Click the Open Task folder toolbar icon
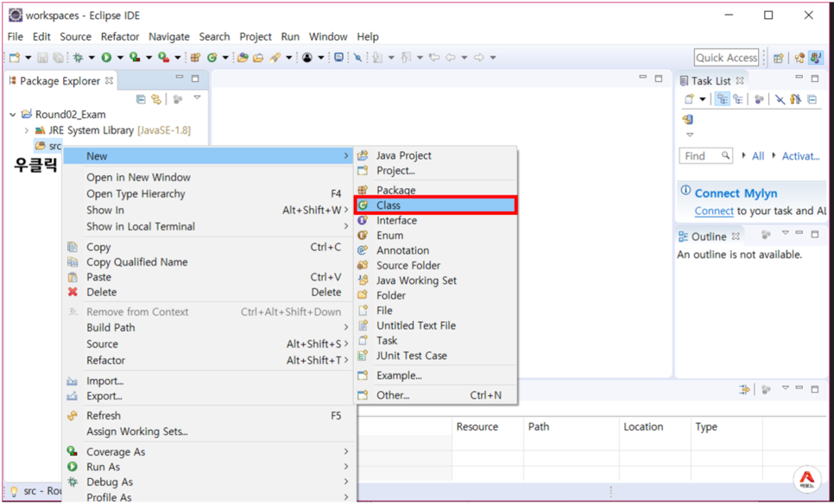 pyautogui.click(x=258, y=58)
